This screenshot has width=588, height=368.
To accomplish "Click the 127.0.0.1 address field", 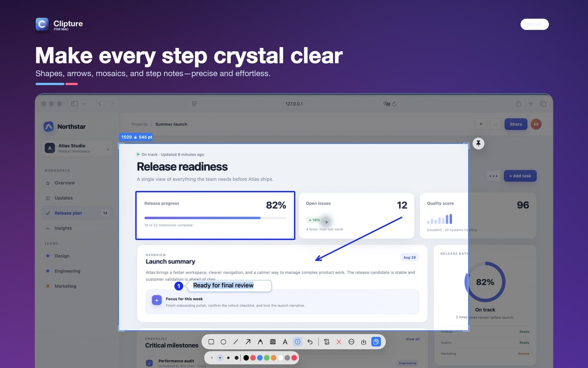I will coord(294,104).
